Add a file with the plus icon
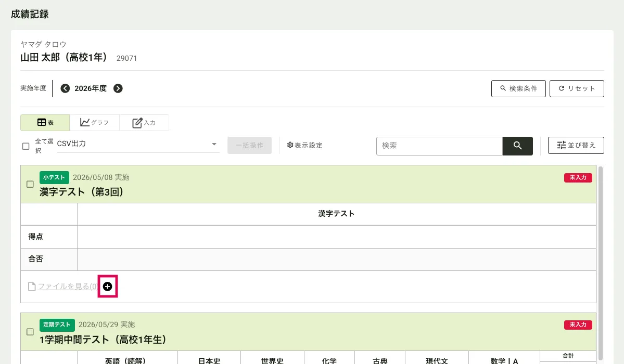The image size is (624, 364). (107, 287)
